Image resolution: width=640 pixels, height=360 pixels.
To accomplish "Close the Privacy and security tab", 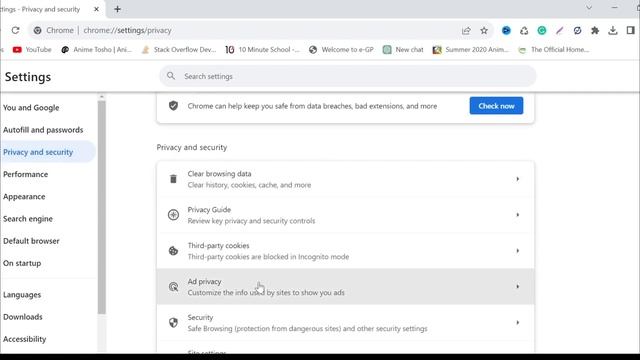I will point(96,9).
